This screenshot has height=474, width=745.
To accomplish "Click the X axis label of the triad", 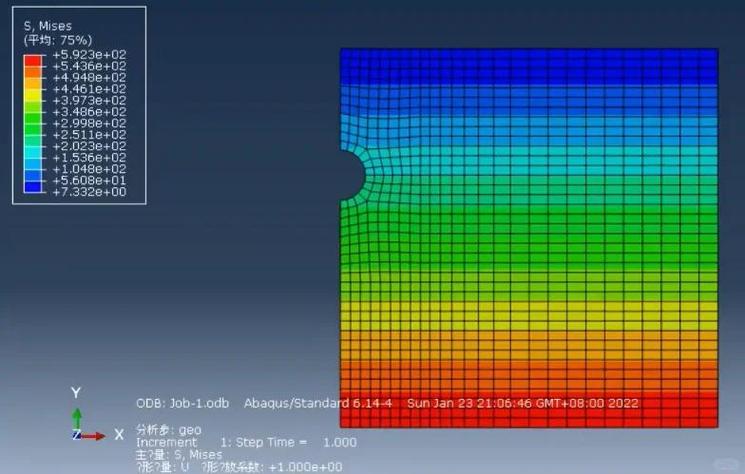I will (x=119, y=435).
